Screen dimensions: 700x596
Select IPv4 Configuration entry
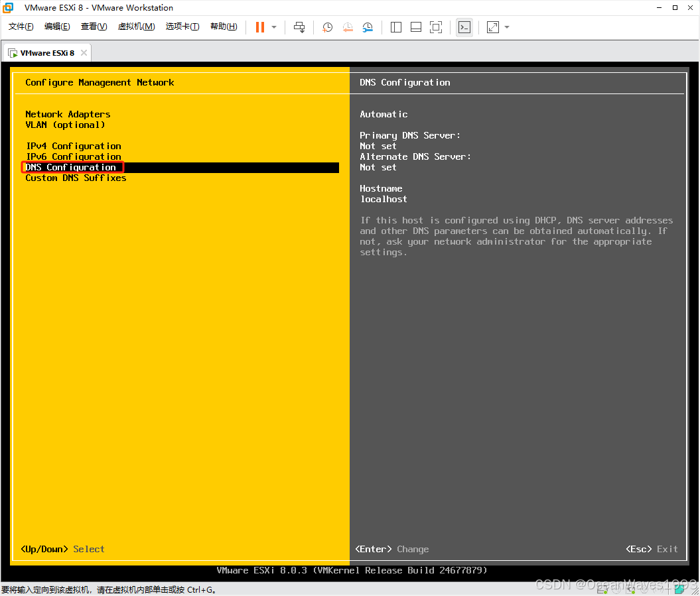(x=73, y=147)
